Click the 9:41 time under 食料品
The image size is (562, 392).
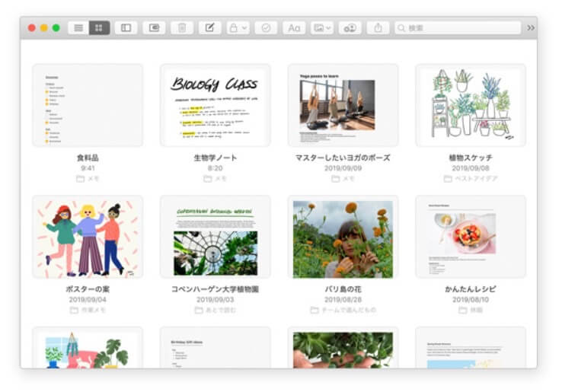(x=88, y=168)
